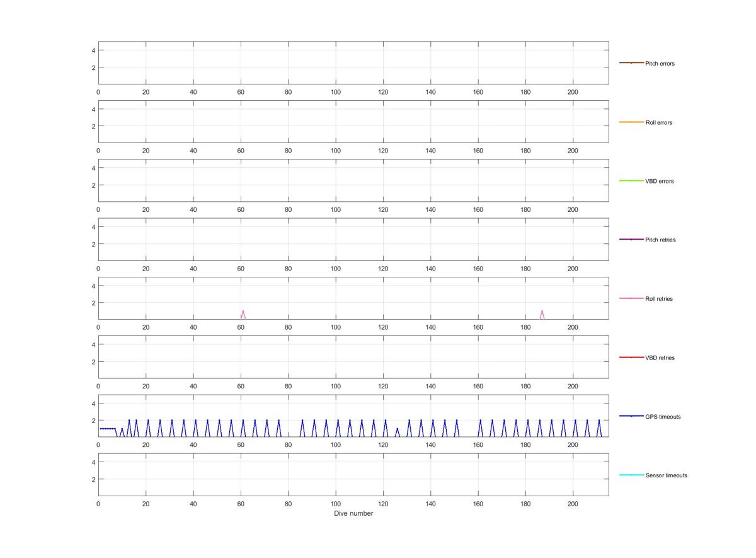
Task: Click the Dive number axis label
Action: tap(353, 514)
